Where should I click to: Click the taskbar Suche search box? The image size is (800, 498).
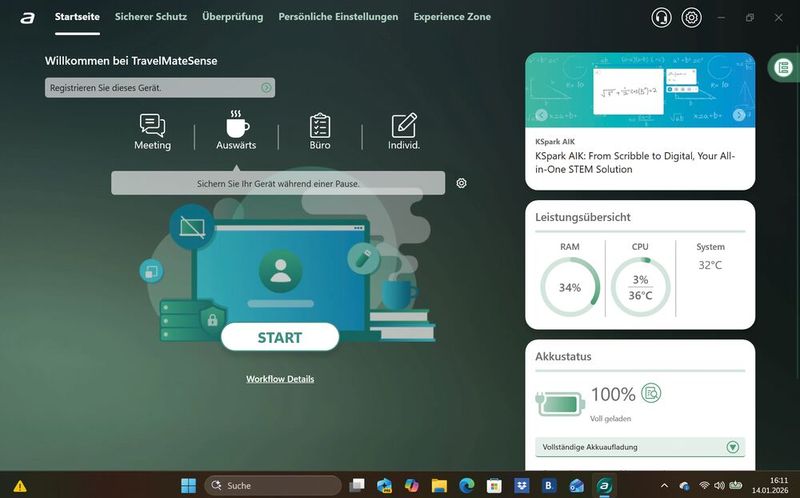(273, 486)
